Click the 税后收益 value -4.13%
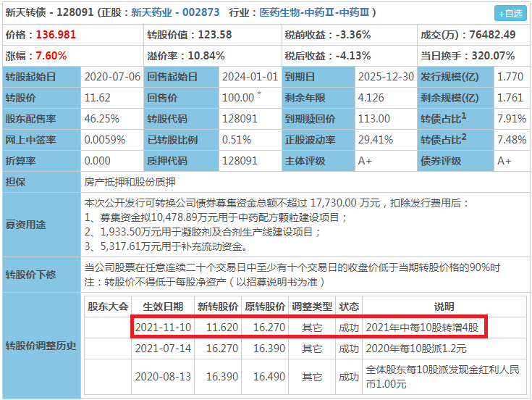Image resolution: width=532 pixels, height=400 pixels. [x=353, y=56]
